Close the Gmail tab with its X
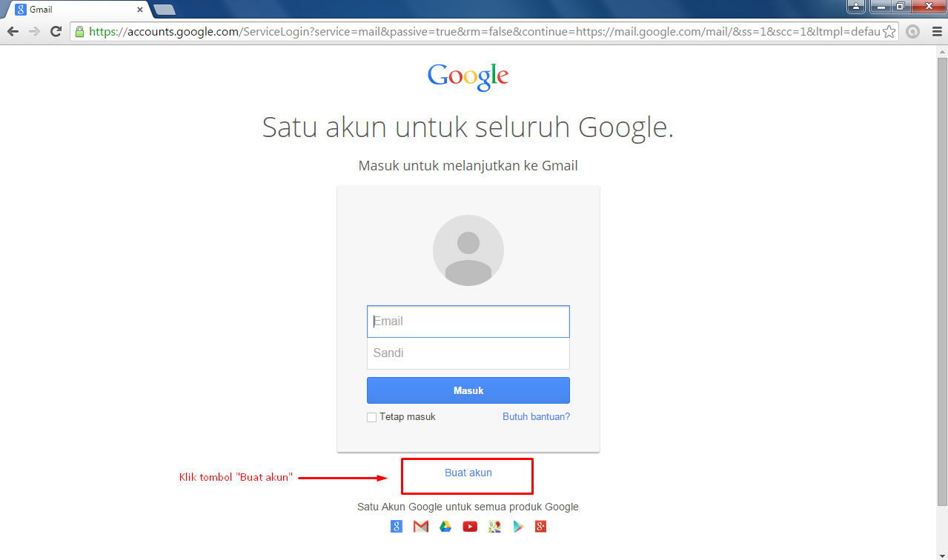 [x=140, y=10]
